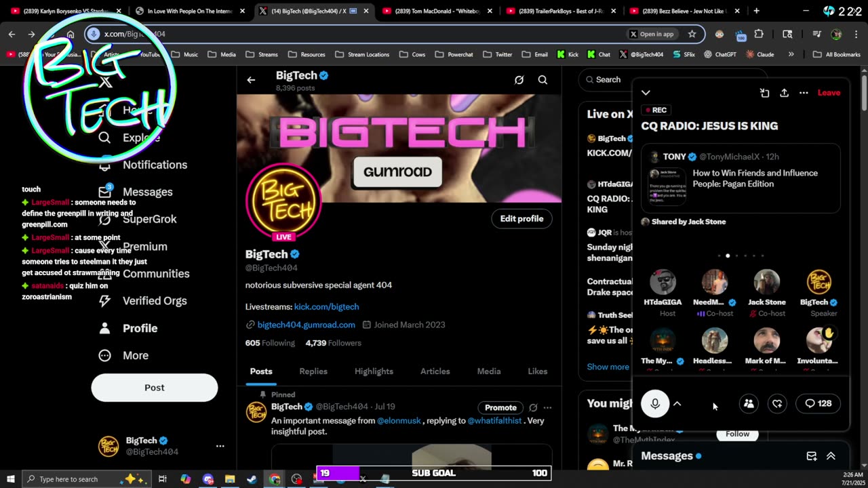Open the kick.com/bigtech livestream link

326,306
